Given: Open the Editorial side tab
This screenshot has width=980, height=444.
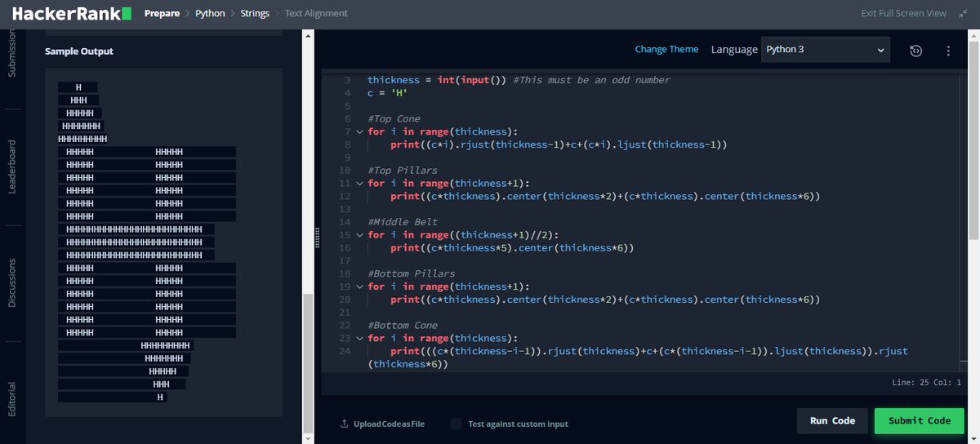Looking at the screenshot, I should (x=11, y=399).
